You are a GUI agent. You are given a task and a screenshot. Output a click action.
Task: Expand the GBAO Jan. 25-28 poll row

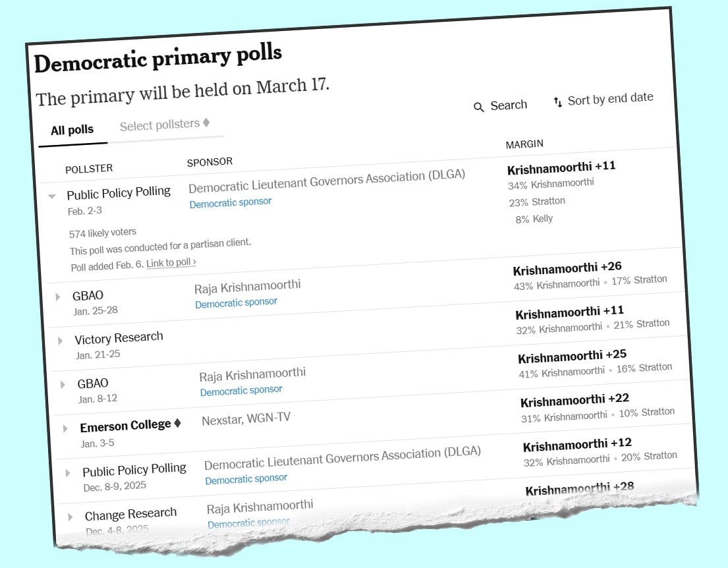tap(58, 297)
